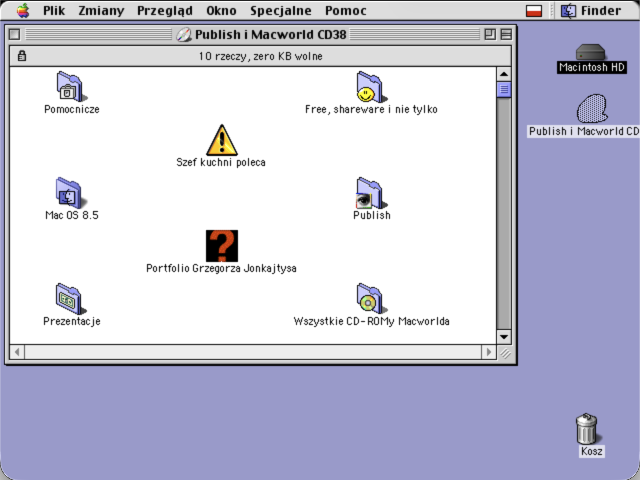Click the Szef kuchni poleca label
Viewport: 640px width, 480px height.
coord(221,162)
